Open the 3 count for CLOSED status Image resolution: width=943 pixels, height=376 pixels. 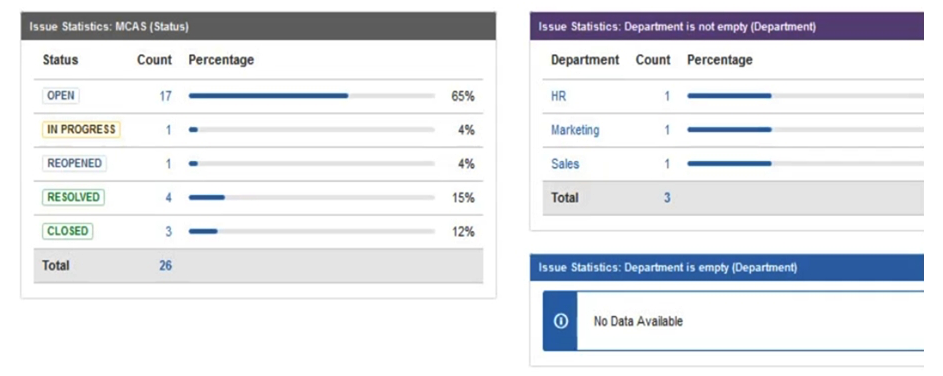tap(168, 231)
